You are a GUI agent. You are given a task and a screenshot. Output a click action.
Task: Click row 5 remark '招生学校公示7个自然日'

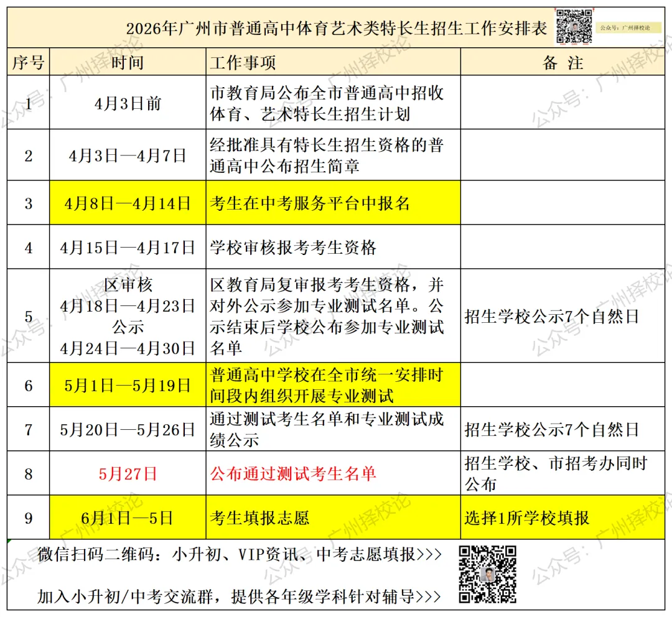pyautogui.click(x=562, y=316)
